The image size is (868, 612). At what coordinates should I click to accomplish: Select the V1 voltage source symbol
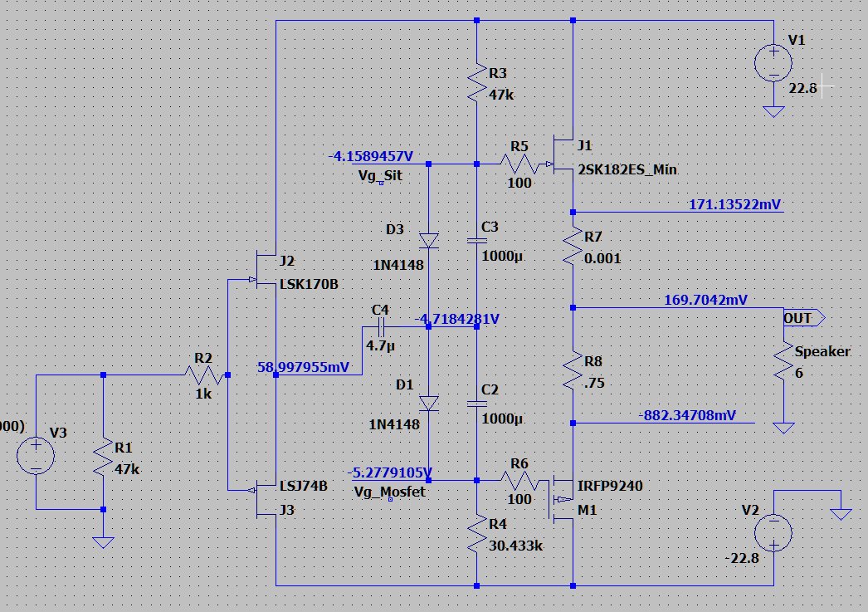[x=773, y=62]
